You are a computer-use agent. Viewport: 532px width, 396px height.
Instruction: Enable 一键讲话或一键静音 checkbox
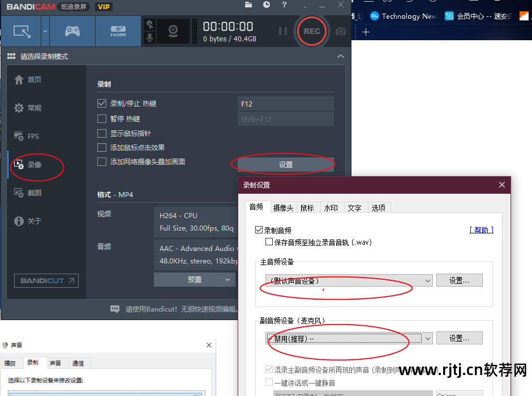pos(269,382)
